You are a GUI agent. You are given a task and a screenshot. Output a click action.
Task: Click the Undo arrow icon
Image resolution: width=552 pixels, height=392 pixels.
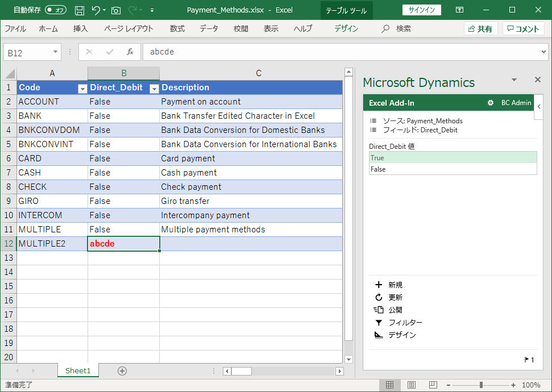pos(96,10)
